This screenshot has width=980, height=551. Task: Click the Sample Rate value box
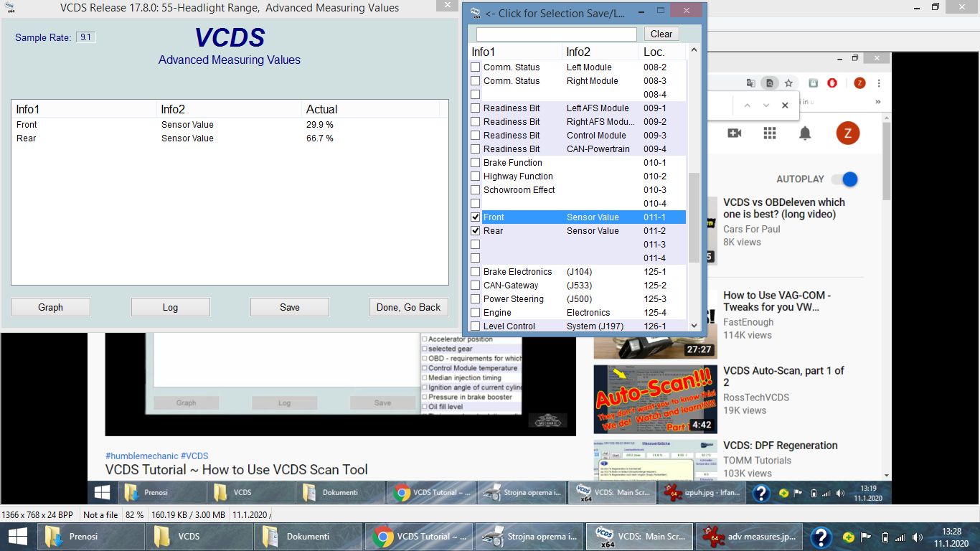(86, 37)
